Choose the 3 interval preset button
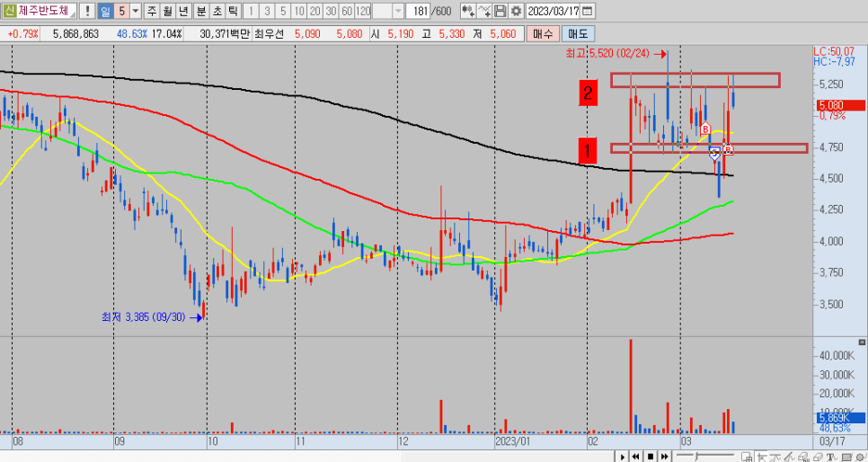This screenshot has width=868, height=462. click(x=268, y=11)
